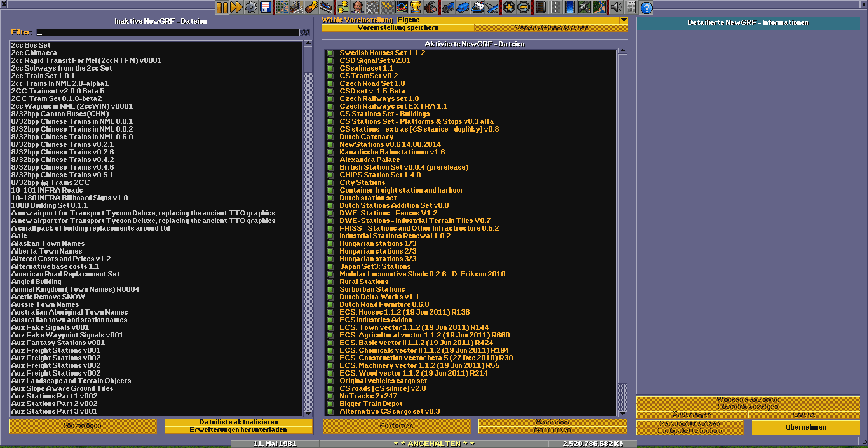
Task: Open the ship list icon
Action: 477,7
